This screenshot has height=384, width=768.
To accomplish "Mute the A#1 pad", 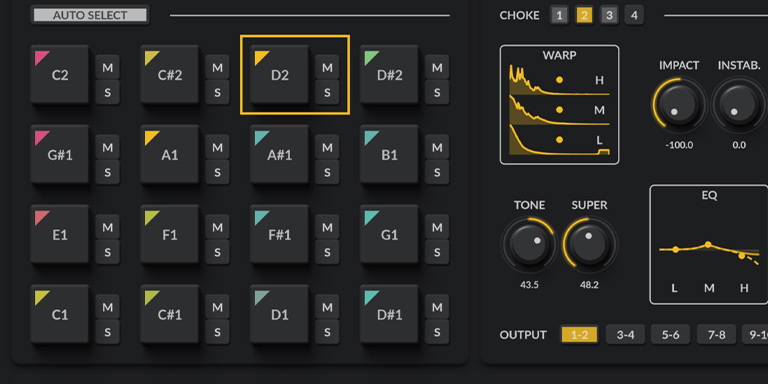I will click(x=327, y=147).
